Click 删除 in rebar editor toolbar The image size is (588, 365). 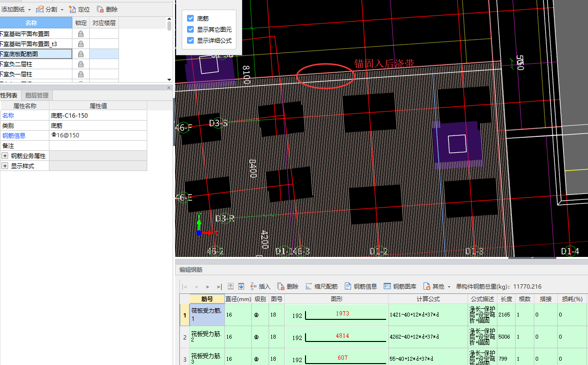[288, 286]
